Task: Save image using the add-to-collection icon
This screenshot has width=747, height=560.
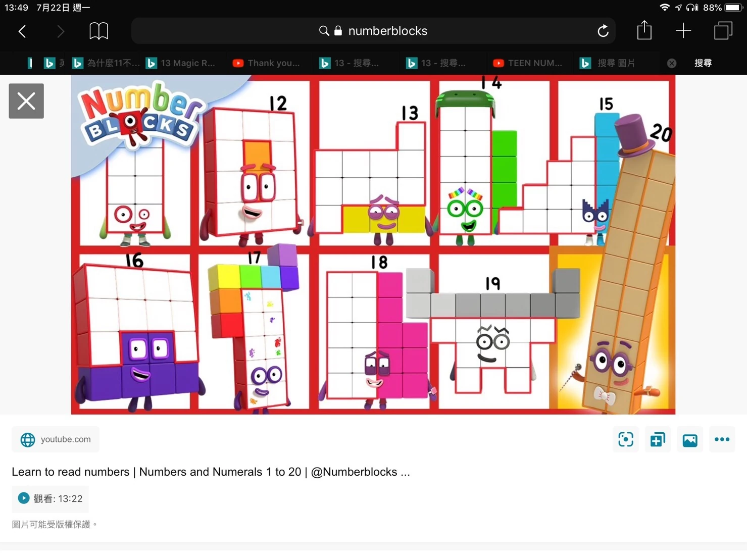Action: point(658,439)
